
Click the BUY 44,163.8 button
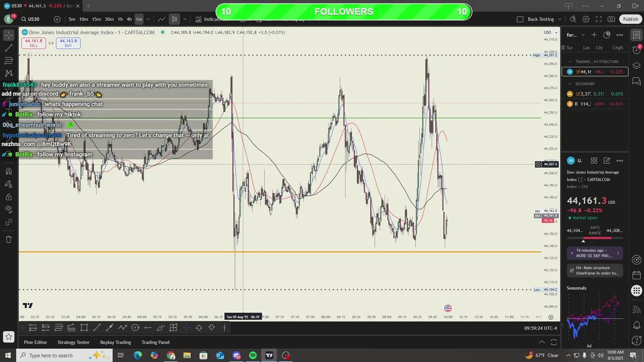coord(68,43)
